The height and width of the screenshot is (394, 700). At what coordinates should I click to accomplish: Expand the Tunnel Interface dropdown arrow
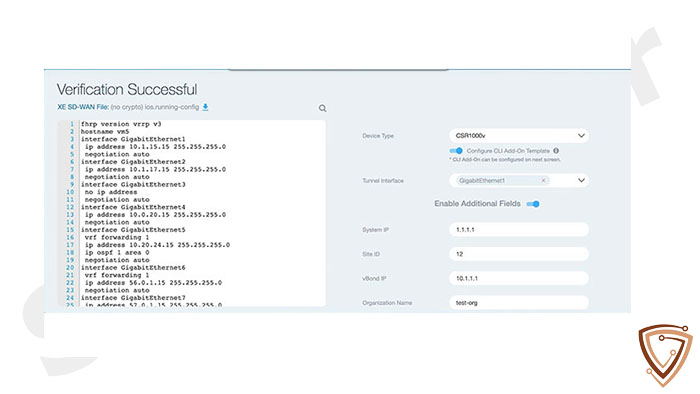pos(581,180)
